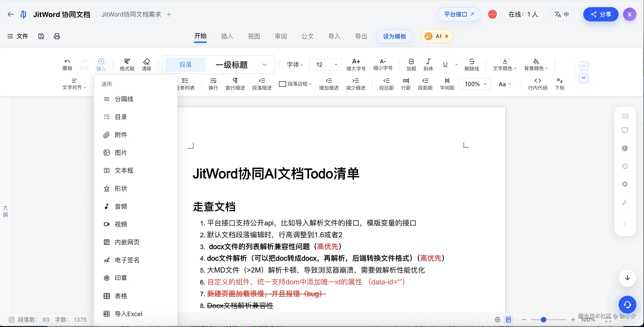Click the zoom in plus button
The width and height of the screenshot is (644, 327).
coord(573,319)
